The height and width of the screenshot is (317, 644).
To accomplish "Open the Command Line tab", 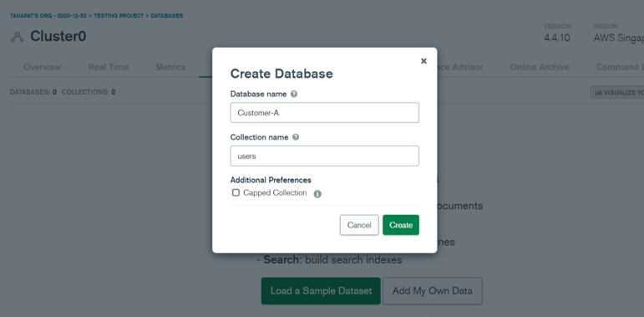I will [x=620, y=67].
